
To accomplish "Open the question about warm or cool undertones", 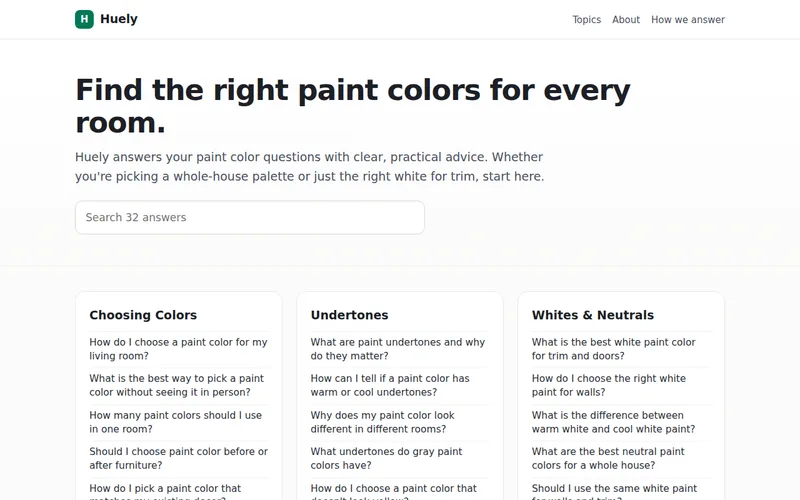I will point(390,385).
